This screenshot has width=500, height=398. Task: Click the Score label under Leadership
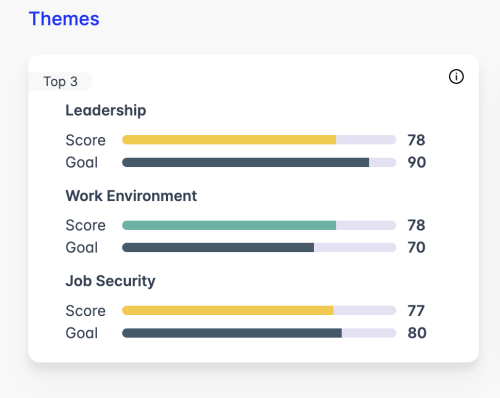tap(85, 140)
